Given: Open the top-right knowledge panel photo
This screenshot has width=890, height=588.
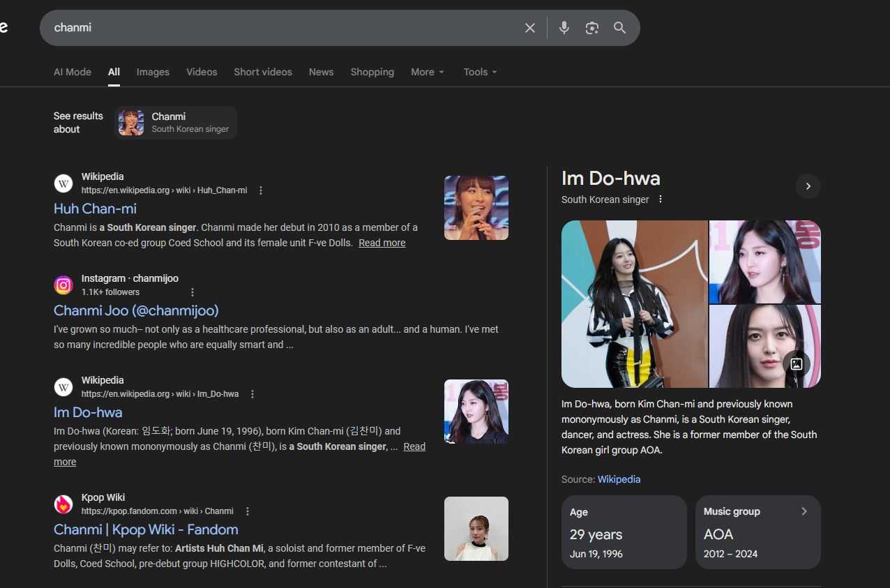Looking at the screenshot, I should (765, 262).
